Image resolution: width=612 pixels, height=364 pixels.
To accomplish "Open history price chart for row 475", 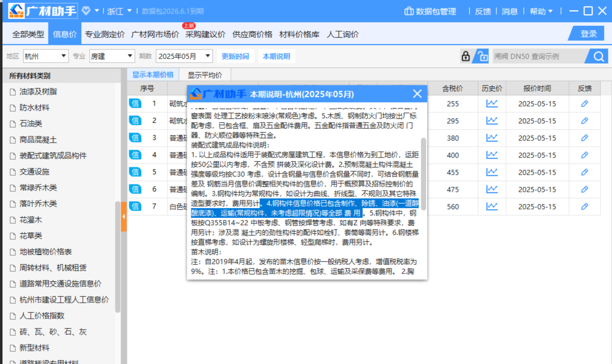I will pos(492,189).
